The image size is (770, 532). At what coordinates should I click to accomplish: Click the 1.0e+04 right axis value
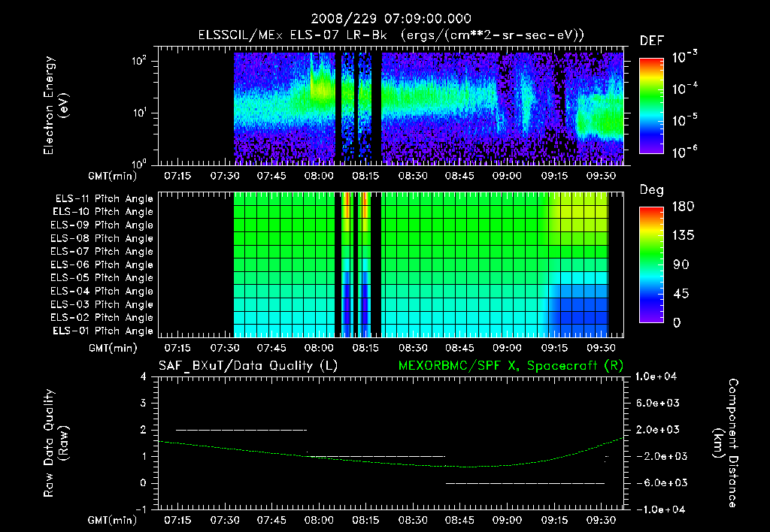(656, 376)
